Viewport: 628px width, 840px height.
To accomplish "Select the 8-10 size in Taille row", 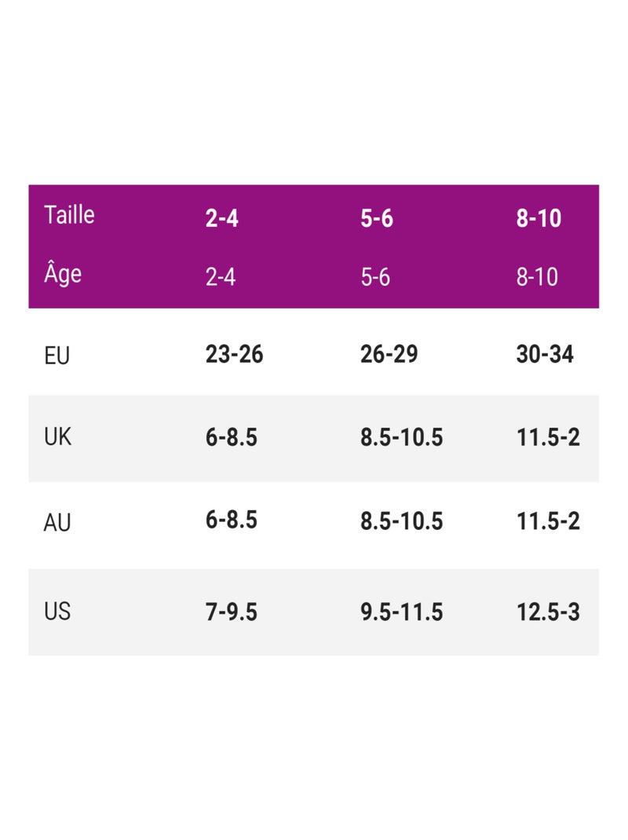I will [x=539, y=219].
